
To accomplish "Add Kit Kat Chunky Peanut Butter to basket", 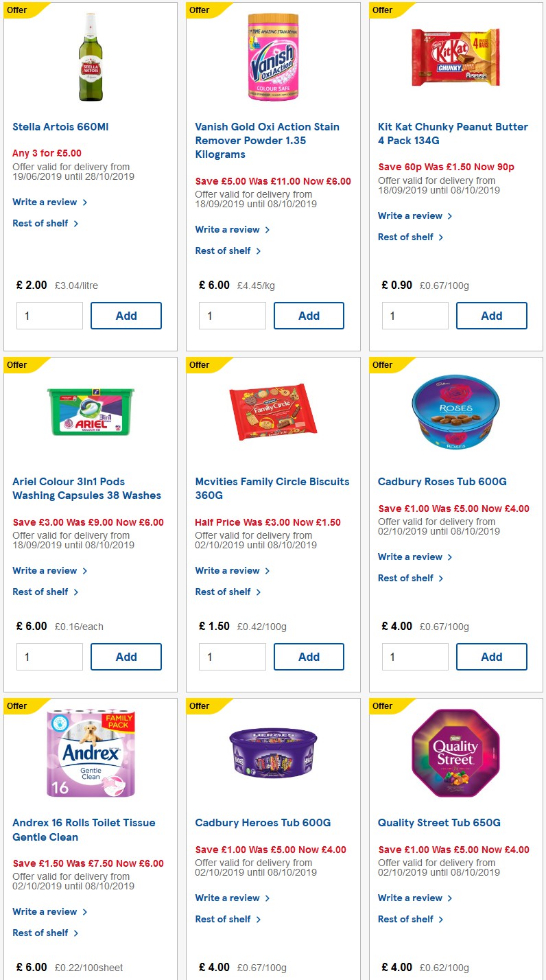I will click(492, 315).
